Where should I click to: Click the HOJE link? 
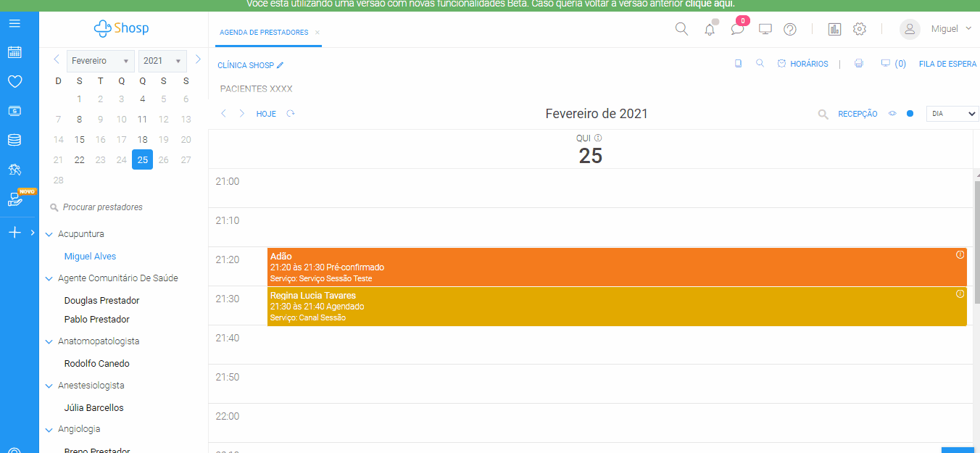pyautogui.click(x=266, y=114)
